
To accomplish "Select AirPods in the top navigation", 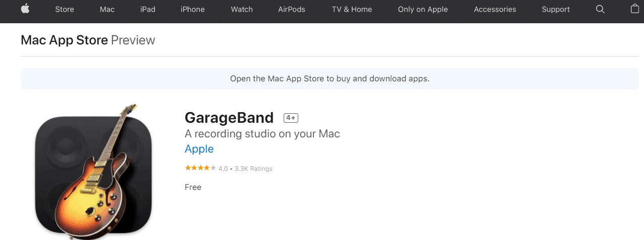I will click(292, 9).
